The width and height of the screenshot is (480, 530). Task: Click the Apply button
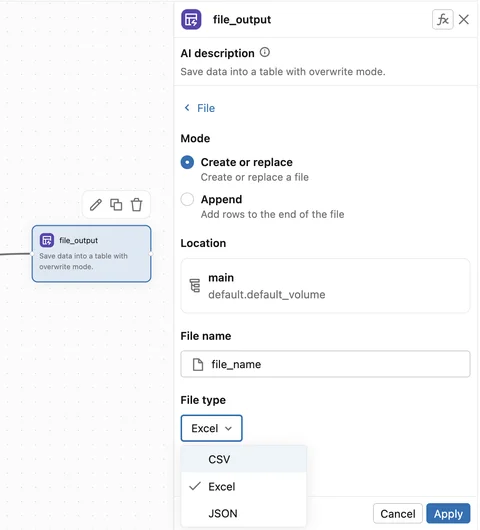point(448,514)
